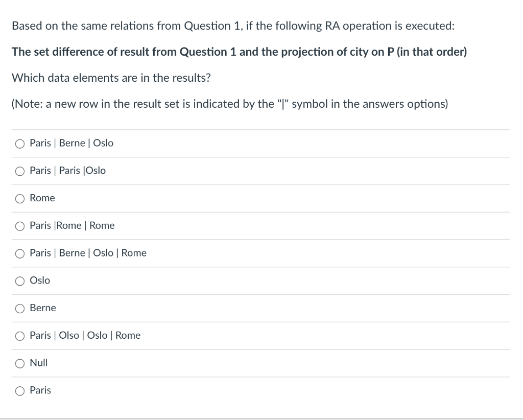
Task: Click the "Paris | Berne | Oslo" answer text
Action: point(71,143)
